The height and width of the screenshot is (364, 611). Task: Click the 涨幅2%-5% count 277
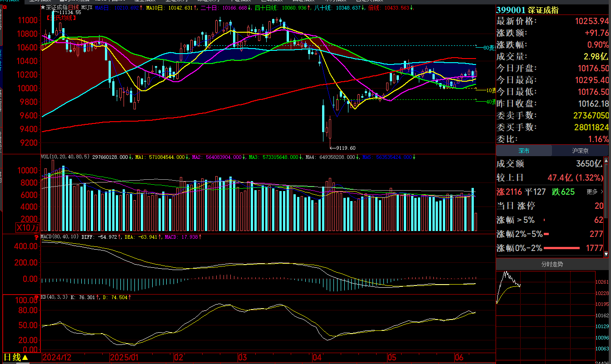(597, 234)
